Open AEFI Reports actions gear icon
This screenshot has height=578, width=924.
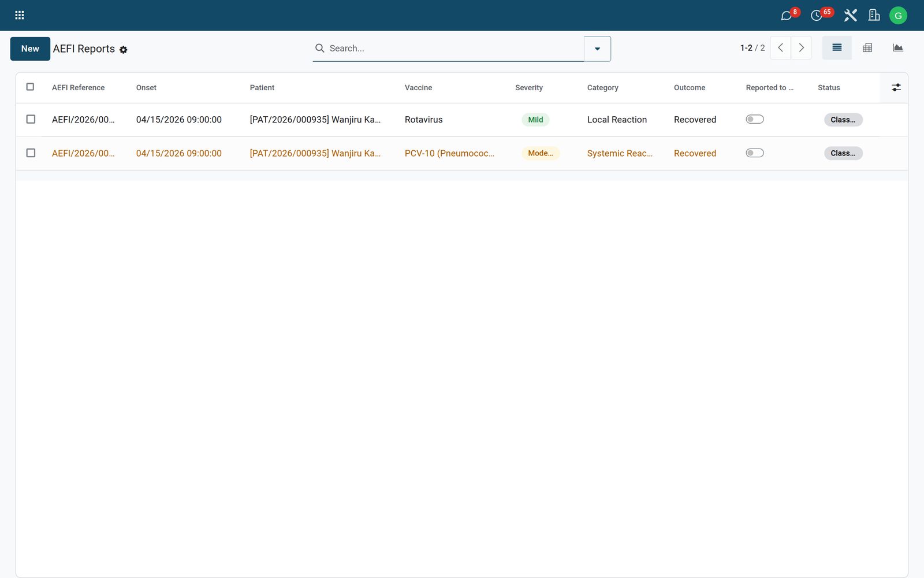(x=123, y=50)
